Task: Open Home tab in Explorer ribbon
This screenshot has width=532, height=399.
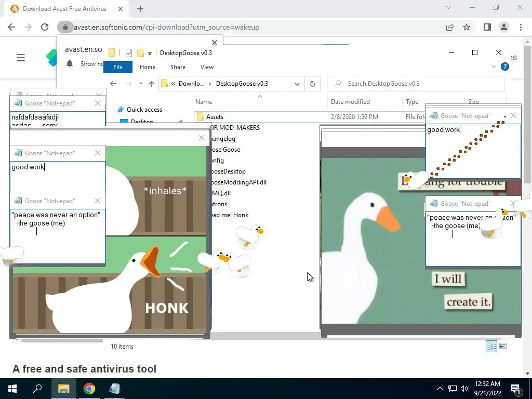Action: pyautogui.click(x=147, y=67)
